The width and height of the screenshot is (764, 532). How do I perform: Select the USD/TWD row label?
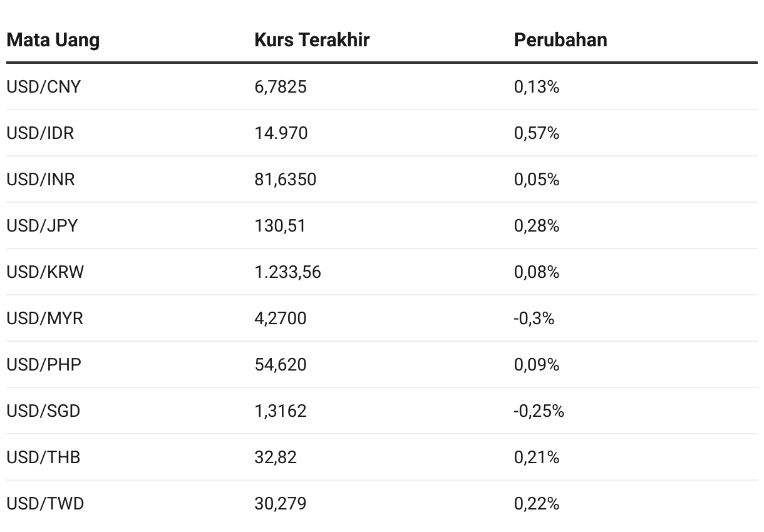45,504
